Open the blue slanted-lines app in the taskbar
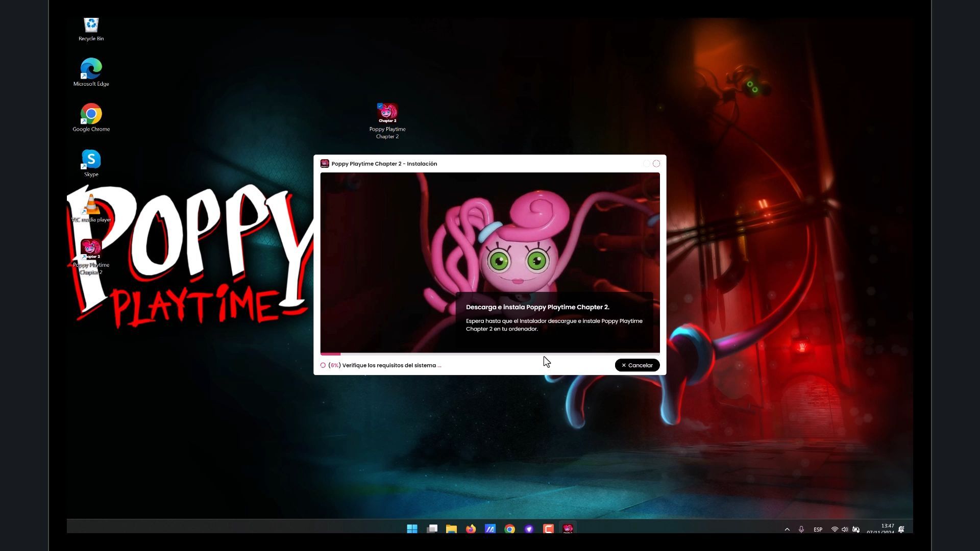980x551 pixels. [x=490, y=529]
